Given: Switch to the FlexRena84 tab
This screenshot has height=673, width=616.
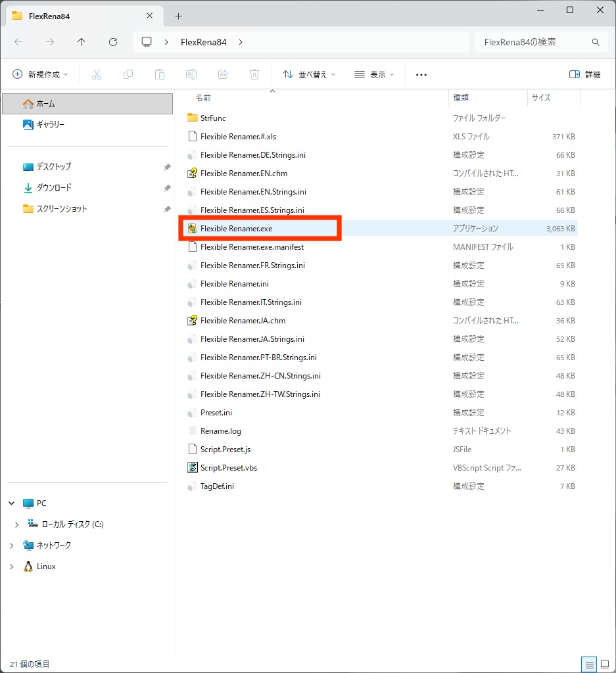Looking at the screenshot, I should (x=72, y=15).
